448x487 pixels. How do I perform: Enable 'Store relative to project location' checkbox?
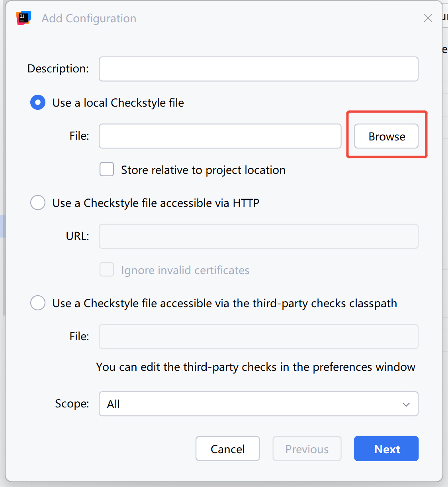coord(107,169)
